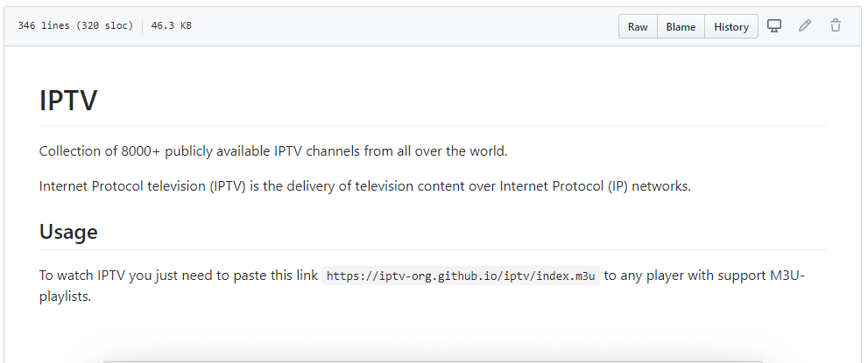The height and width of the screenshot is (363, 868).
Task: Click the trash delete file icon
Action: pyautogui.click(x=836, y=26)
